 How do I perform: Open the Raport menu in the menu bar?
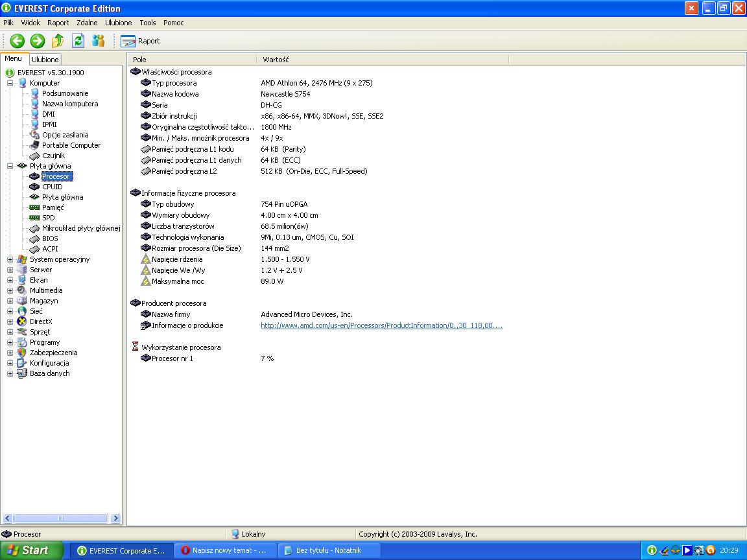pyautogui.click(x=58, y=23)
